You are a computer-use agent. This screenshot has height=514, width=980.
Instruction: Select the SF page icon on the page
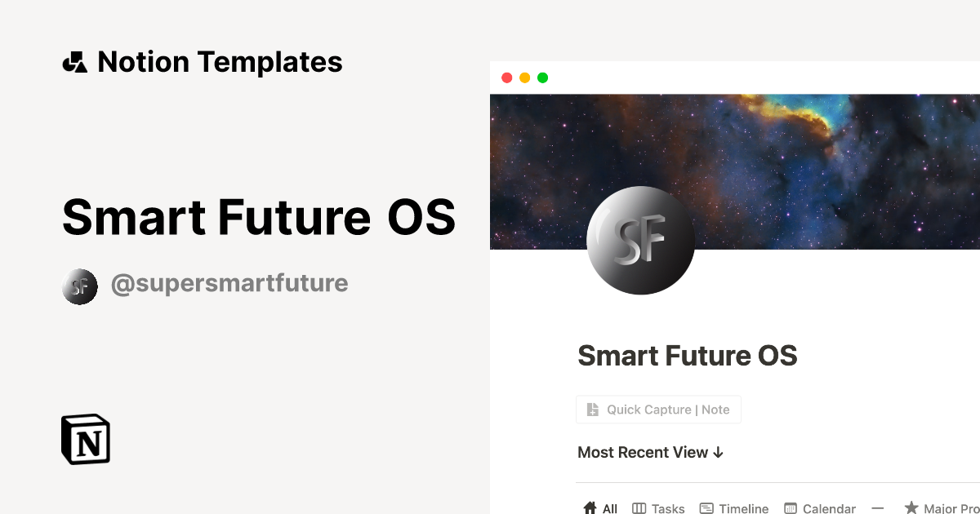tap(641, 240)
